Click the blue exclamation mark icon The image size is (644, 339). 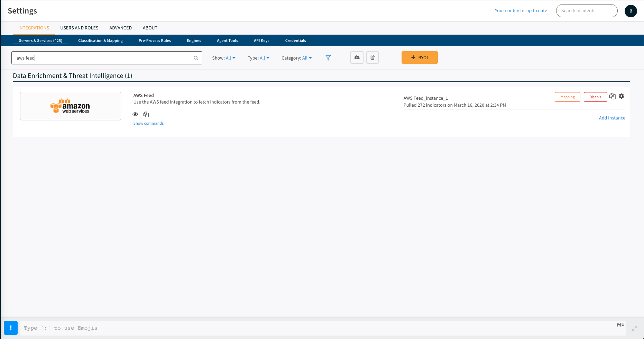pyautogui.click(x=11, y=328)
